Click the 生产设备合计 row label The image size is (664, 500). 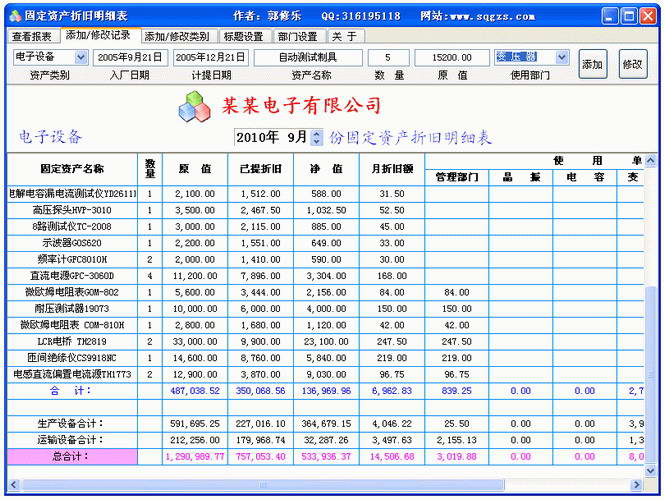pyautogui.click(x=70, y=424)
